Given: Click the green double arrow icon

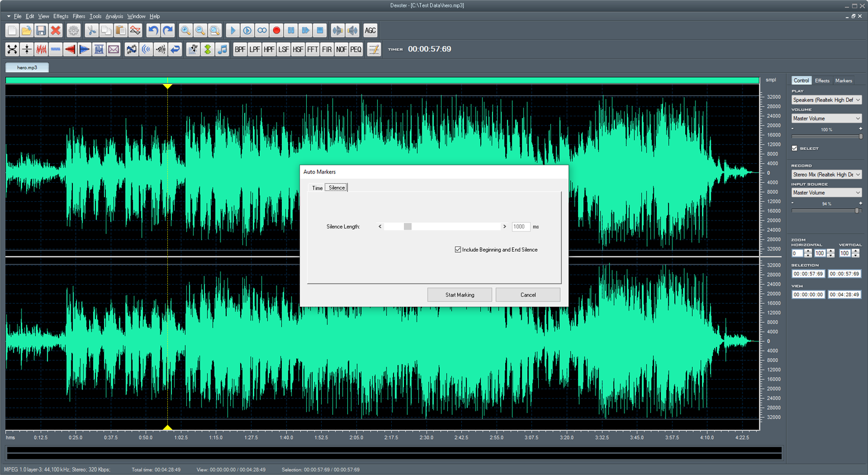Looking at the screenshot, I should (208, 50).
